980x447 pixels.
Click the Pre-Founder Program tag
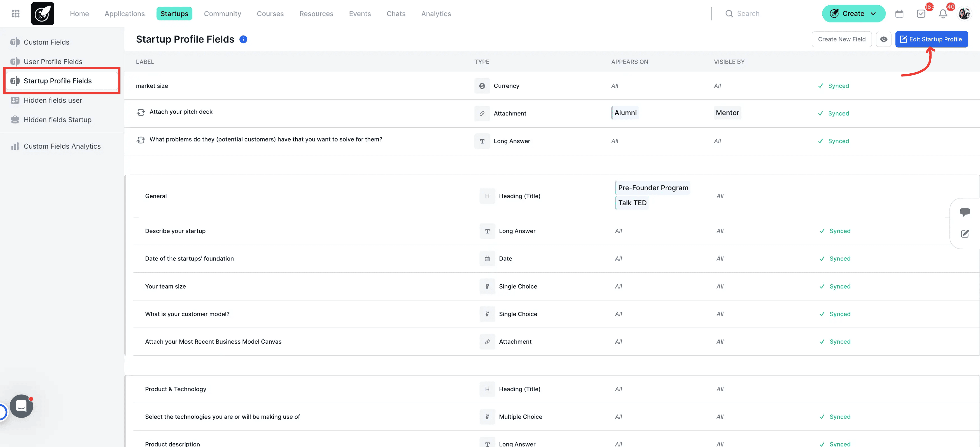(653, 188)
